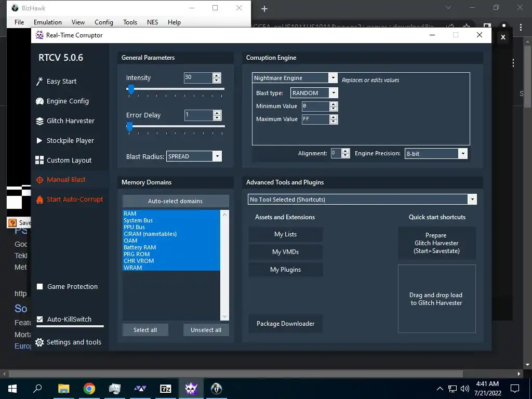Viewport: 532px width, 399px height.
Task: Open Settings and tools gear icon
Action: click(x=39, y=342)
